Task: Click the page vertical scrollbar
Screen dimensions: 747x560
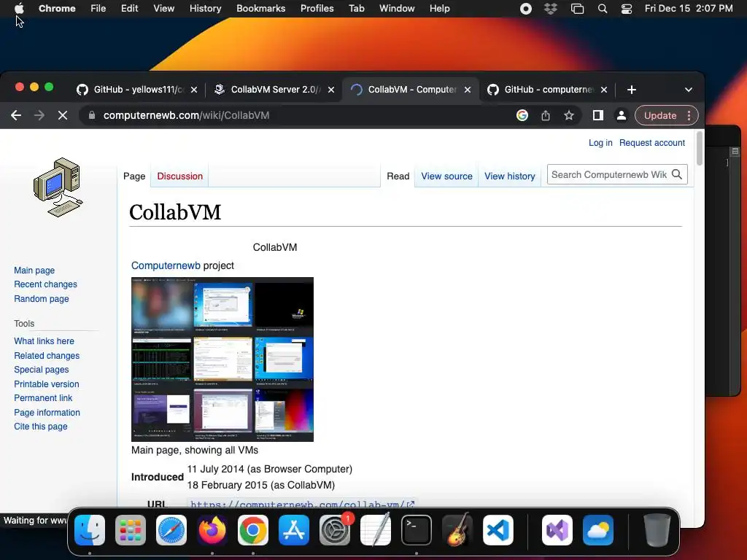Action: (700, 149)
